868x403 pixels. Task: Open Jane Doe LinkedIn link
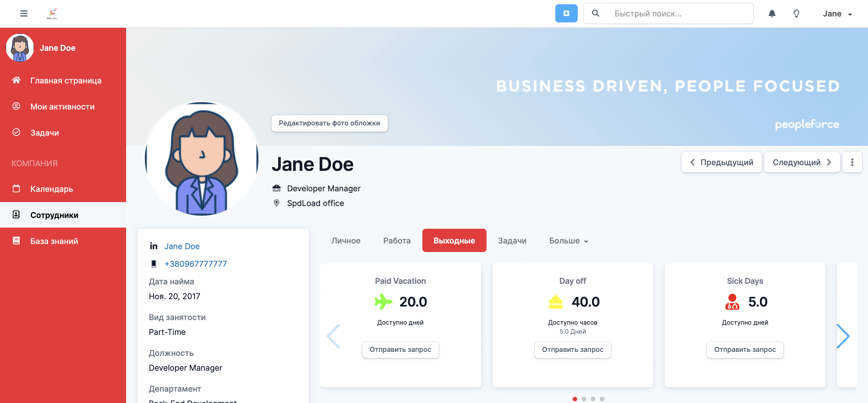(182, 246)
